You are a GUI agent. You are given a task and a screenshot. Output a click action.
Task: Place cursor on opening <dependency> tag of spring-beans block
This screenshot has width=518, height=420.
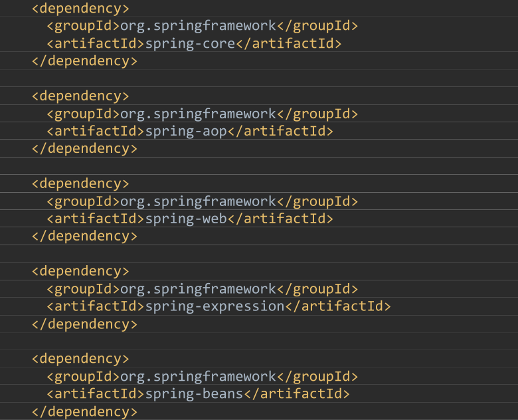pyautogui.click(x=80, y=359)
